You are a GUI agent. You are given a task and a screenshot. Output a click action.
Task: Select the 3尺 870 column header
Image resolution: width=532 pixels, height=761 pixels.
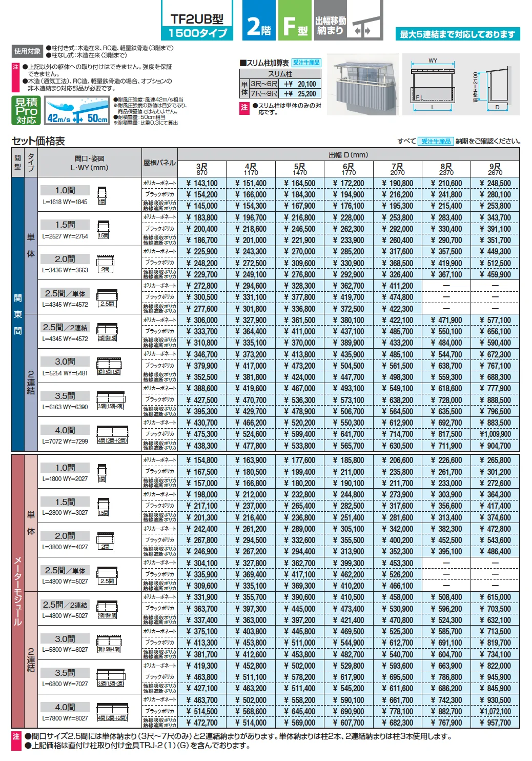click(202, 169)
